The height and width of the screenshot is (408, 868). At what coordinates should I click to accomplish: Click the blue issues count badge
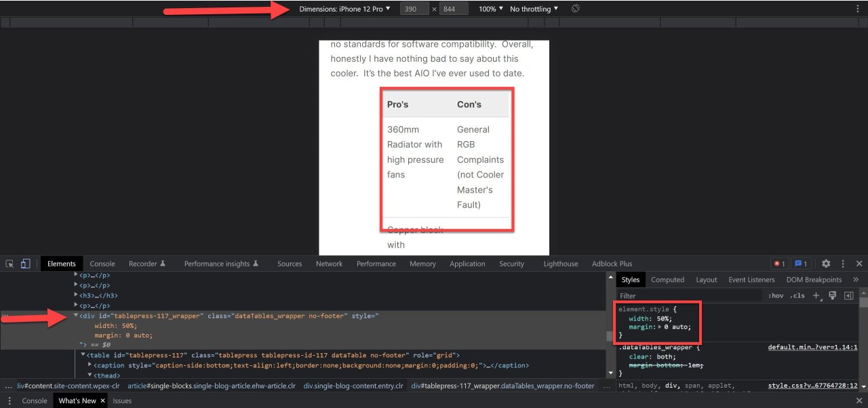(800, 264)
